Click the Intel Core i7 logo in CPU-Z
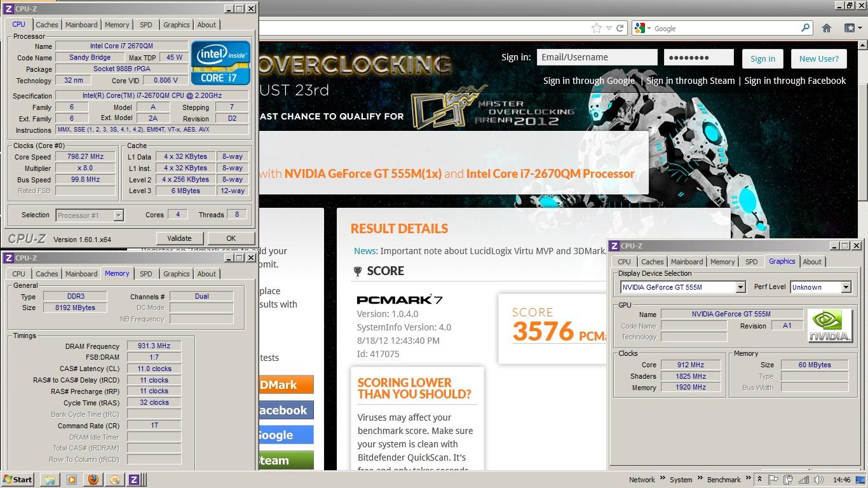The height and width of the screenshot is (488, 868). (x=220, y=62)
